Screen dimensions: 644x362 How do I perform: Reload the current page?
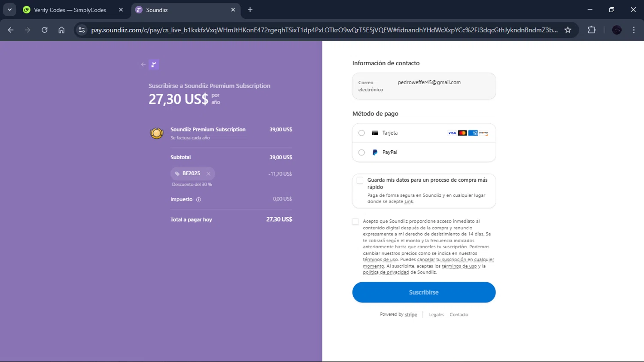[x=45, y=30]
